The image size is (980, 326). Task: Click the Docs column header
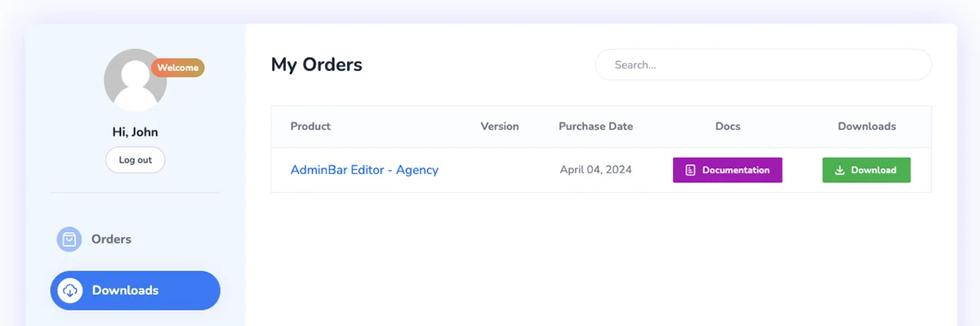[728, 126]
